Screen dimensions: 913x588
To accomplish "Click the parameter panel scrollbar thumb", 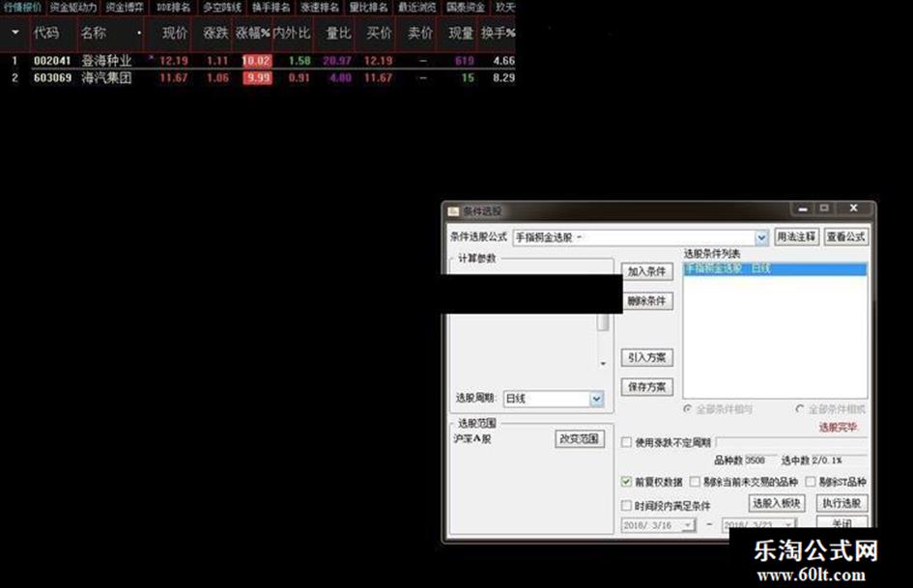I will (x=603, y=322).
